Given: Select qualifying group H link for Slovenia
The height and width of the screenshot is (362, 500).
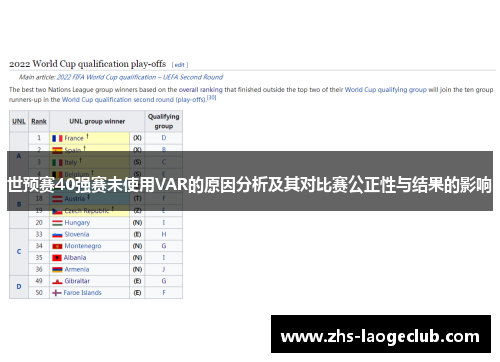Looking at the screenshot, I should [164, 234].
